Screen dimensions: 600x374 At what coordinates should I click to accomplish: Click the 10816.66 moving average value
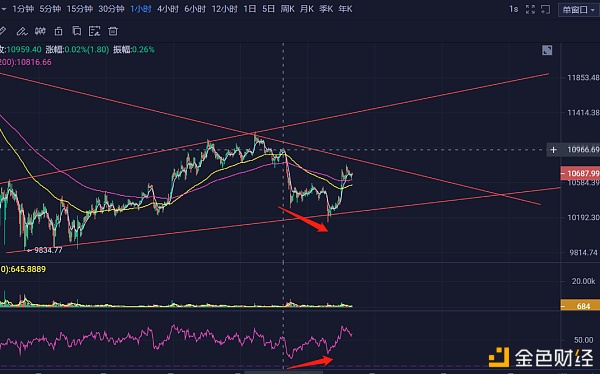click(34, 62)
